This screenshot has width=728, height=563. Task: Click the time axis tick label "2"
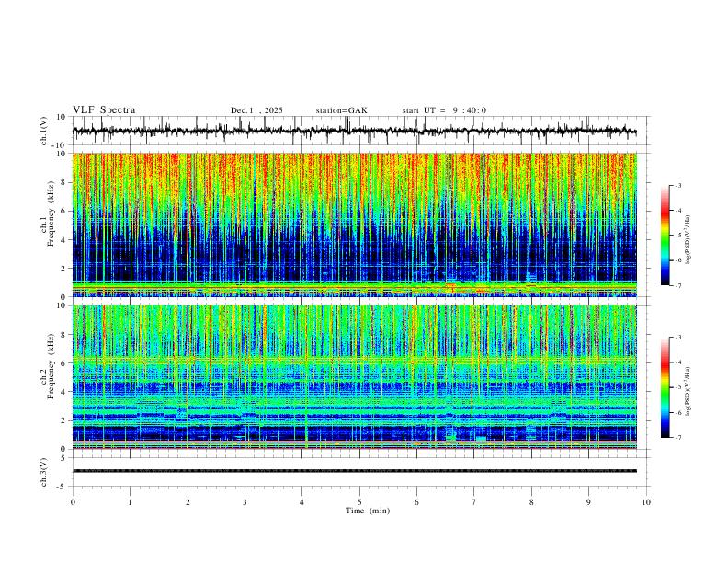pos(188,502)
